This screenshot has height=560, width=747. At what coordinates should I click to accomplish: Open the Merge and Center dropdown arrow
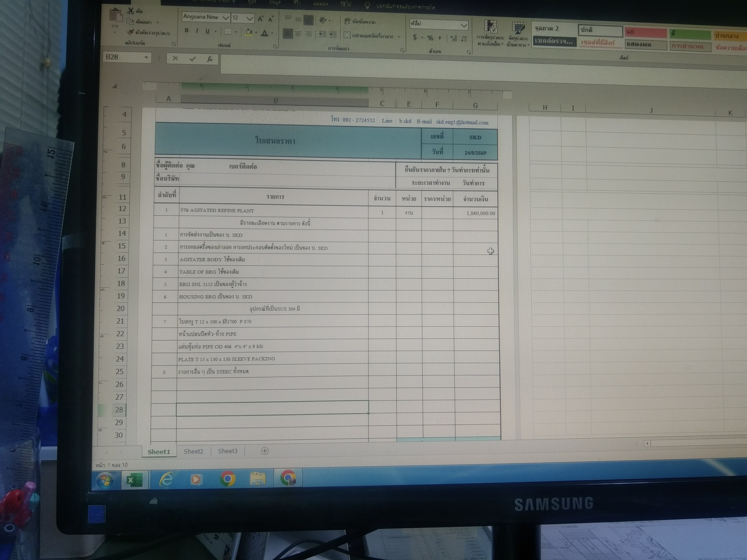(399, 36)
